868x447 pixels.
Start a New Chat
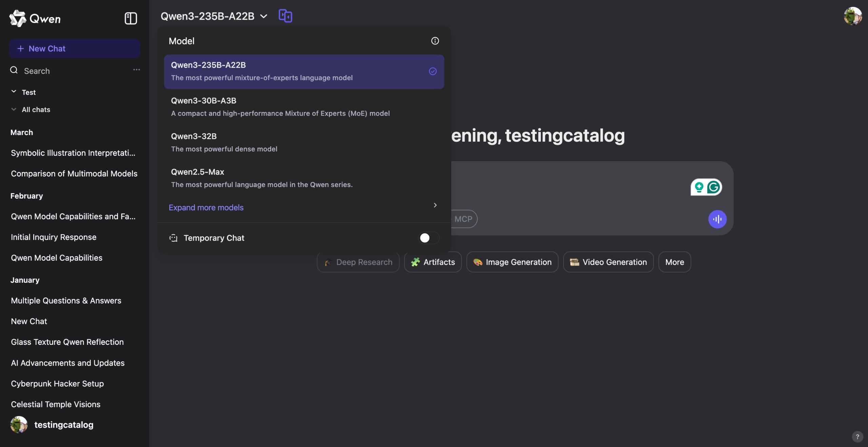75,49
